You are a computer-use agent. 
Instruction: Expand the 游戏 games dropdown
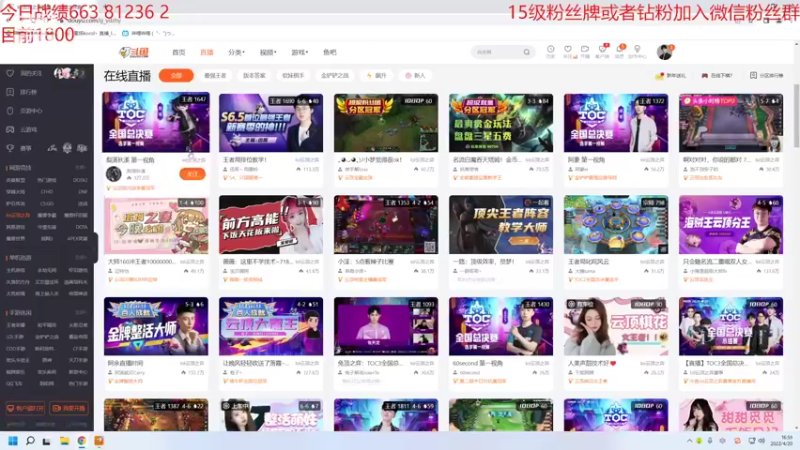[x=299, y=53]
